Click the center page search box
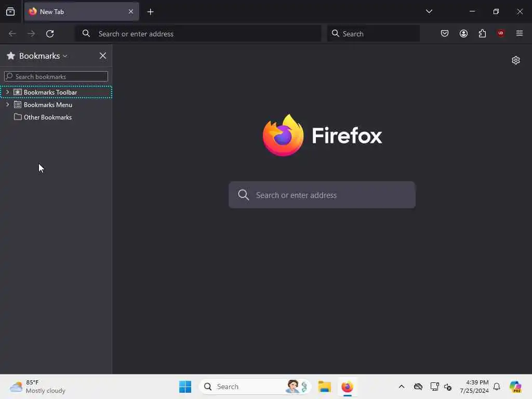532x399 pixels. [322, 195]
